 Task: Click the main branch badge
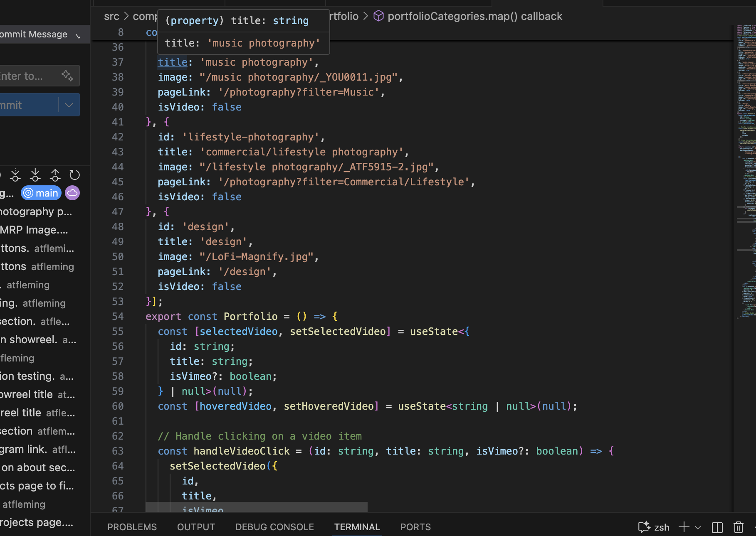[41, 193]
